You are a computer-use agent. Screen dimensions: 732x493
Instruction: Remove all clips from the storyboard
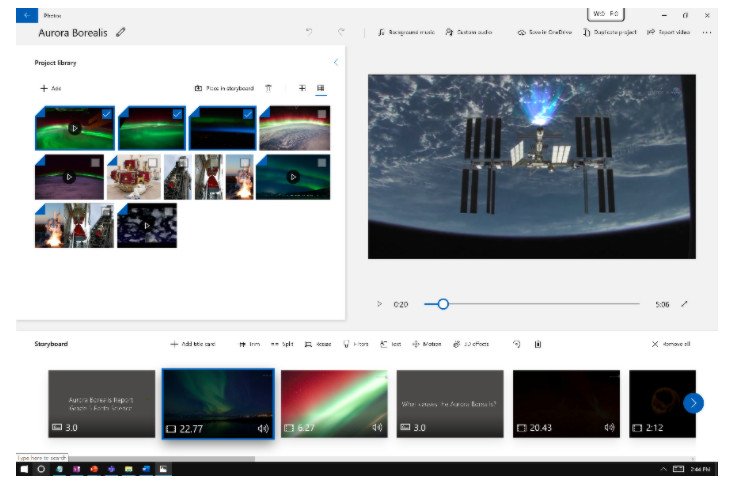(x=671, y=344)
